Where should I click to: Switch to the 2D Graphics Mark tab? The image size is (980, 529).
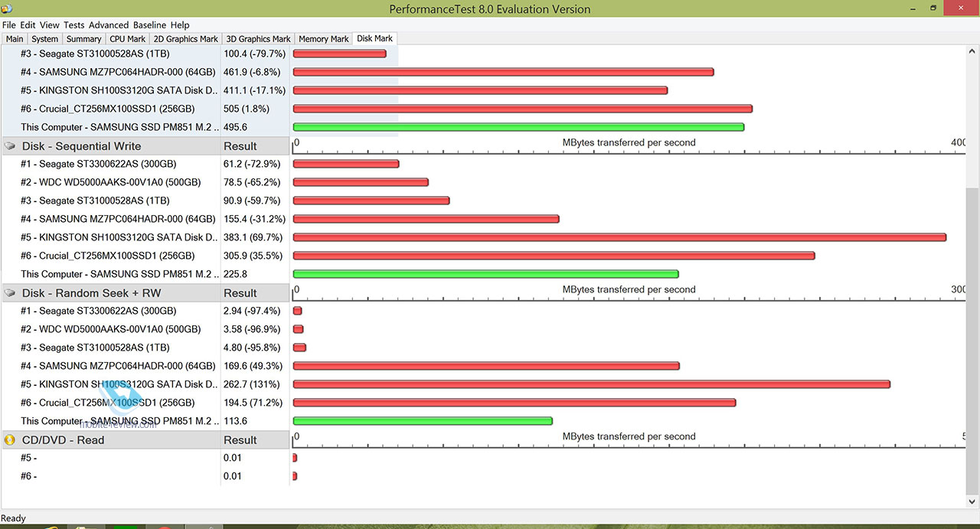(186, 39)
